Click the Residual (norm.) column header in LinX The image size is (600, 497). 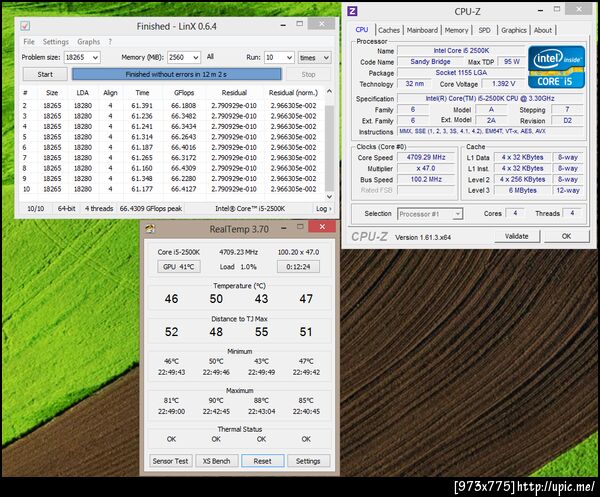tap(293, 93)
